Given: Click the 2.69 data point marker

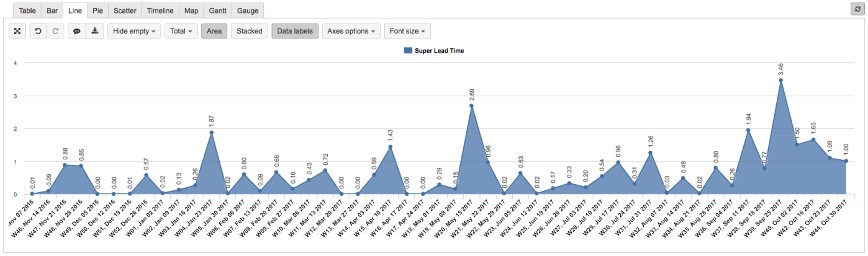Looking at the screenshot, I should pyautogui.click(x=471, y=105).
